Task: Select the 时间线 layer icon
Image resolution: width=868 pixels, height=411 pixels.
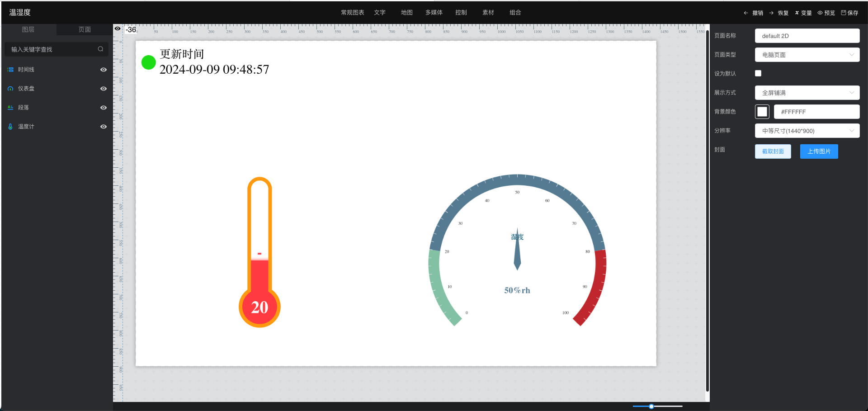Action: tap(10, 70)
